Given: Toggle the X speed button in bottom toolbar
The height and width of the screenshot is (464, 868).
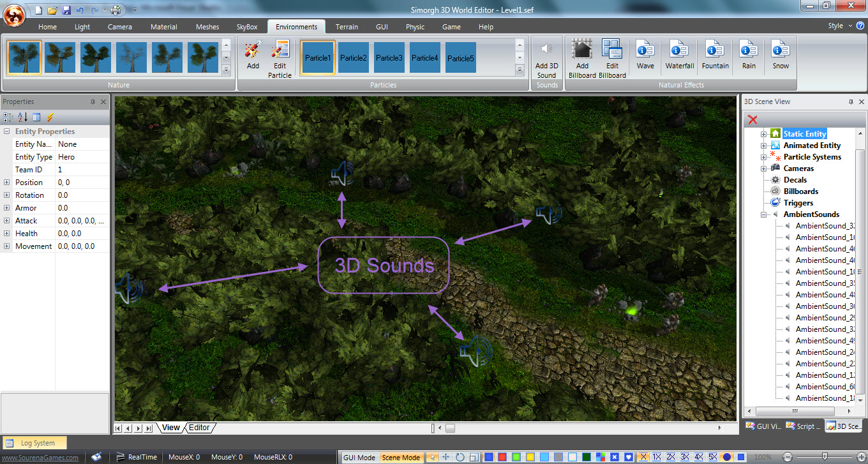Looking at the screenshot, I should (x=643, y=457).
